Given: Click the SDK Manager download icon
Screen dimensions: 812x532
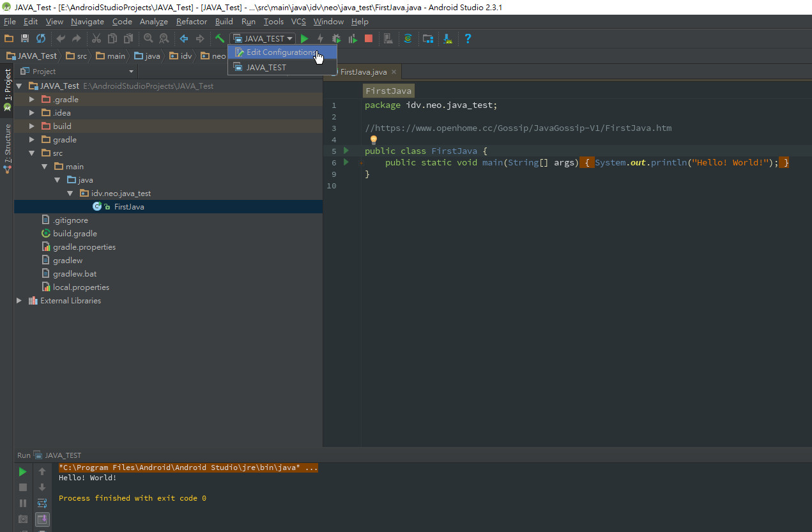Looking at the screenshot, I should [448, 39].
